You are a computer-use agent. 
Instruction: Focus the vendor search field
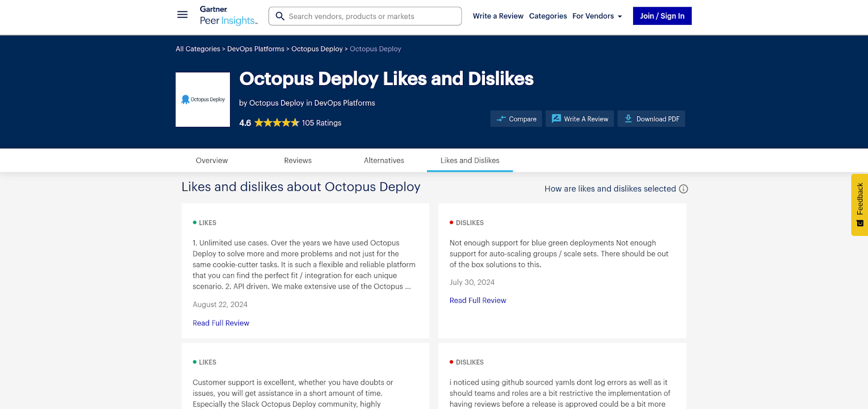click(365, 16)
